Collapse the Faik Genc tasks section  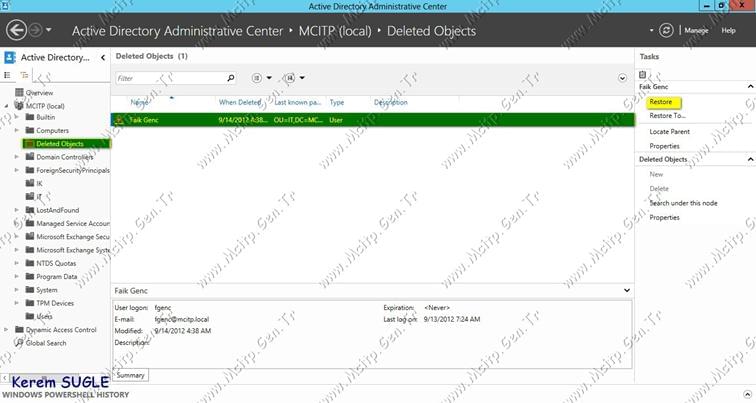[750, 87]
